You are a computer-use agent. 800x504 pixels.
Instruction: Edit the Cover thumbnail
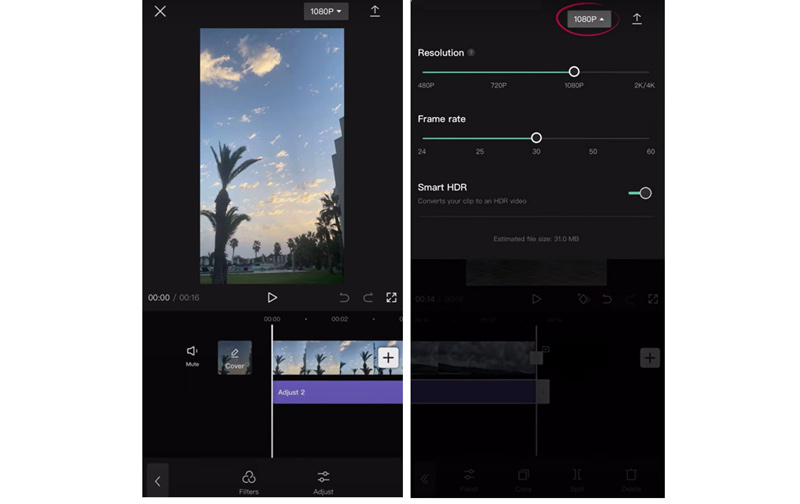tap(235, 357)
